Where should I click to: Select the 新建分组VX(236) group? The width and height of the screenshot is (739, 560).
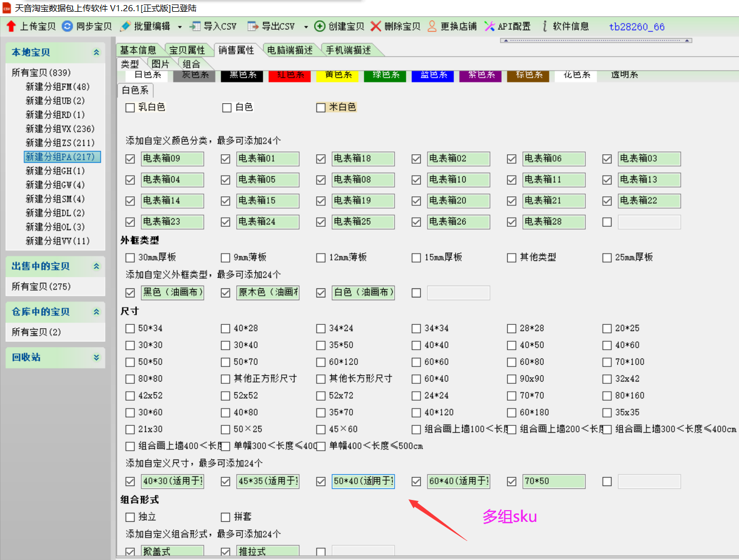[60, 129]
